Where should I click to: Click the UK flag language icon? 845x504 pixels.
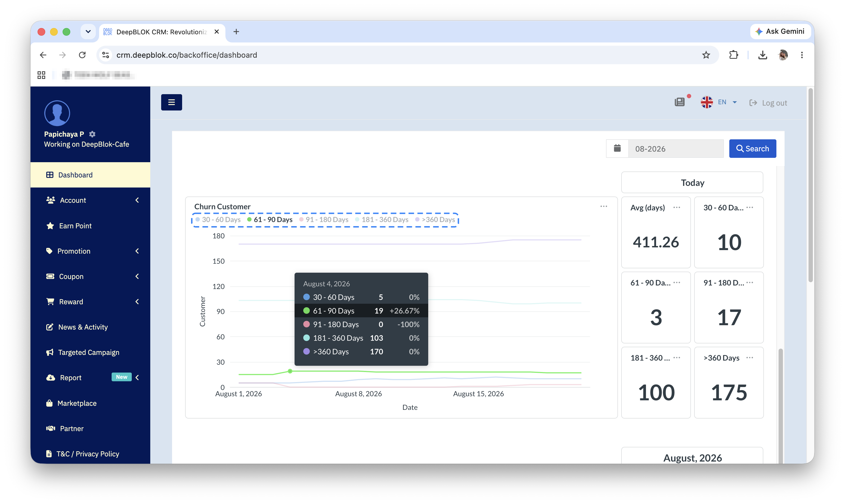point(707,102)
